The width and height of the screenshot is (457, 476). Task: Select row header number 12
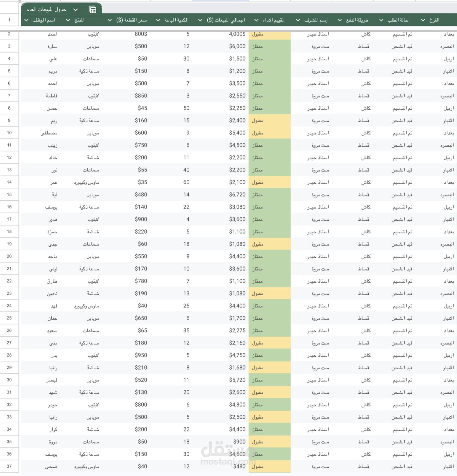9,158
